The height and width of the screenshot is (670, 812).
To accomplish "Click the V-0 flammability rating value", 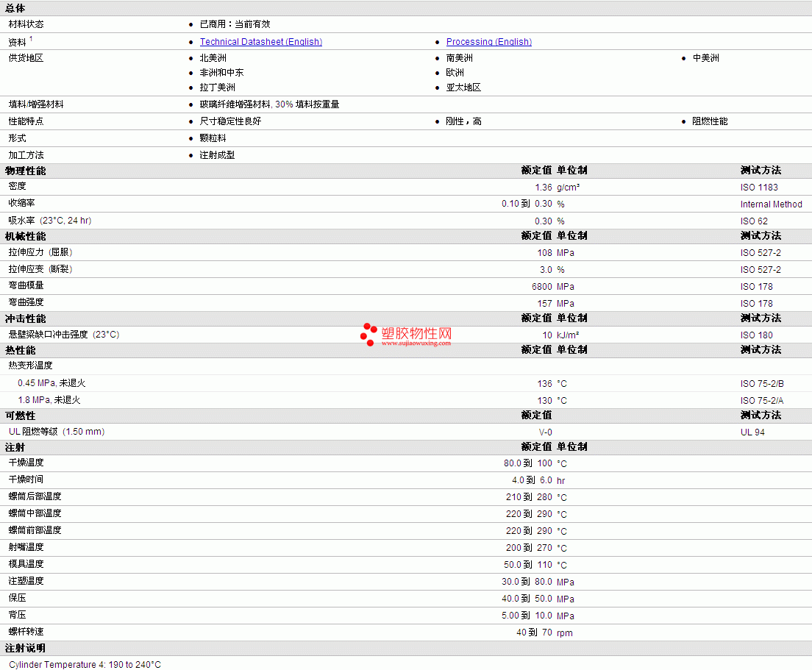I will click(x=545, y=432).
